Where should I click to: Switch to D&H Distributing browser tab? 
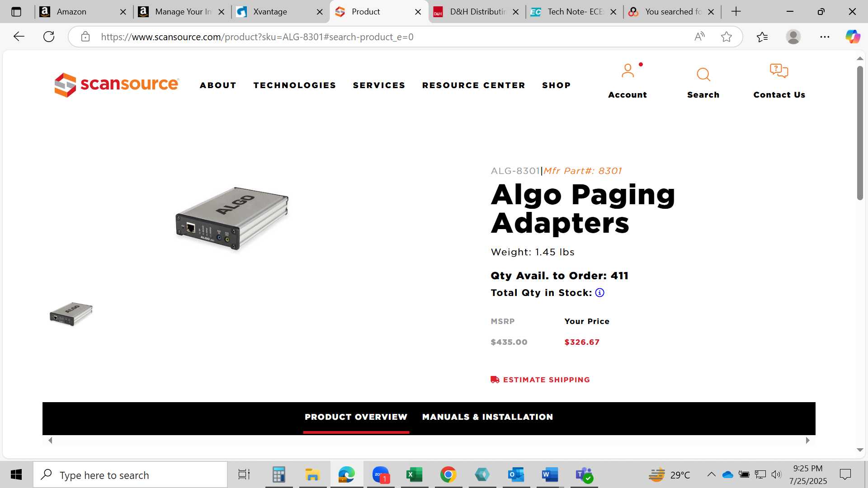point(476,12)
